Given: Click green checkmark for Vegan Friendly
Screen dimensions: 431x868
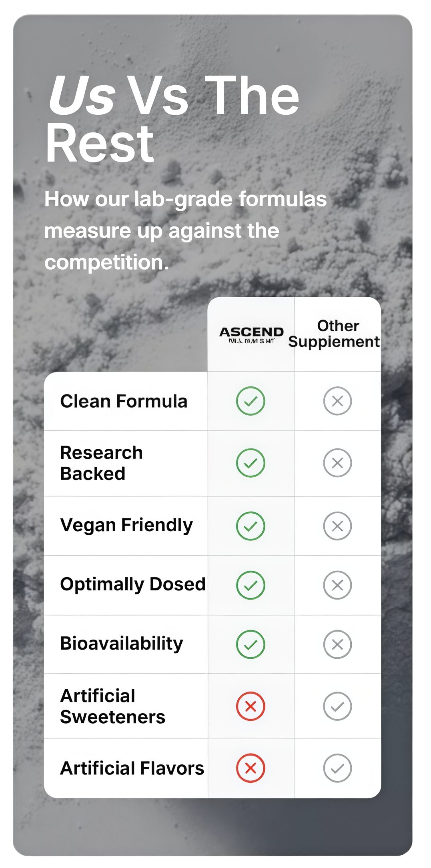Looking at the screenshot, I should 251,526.
